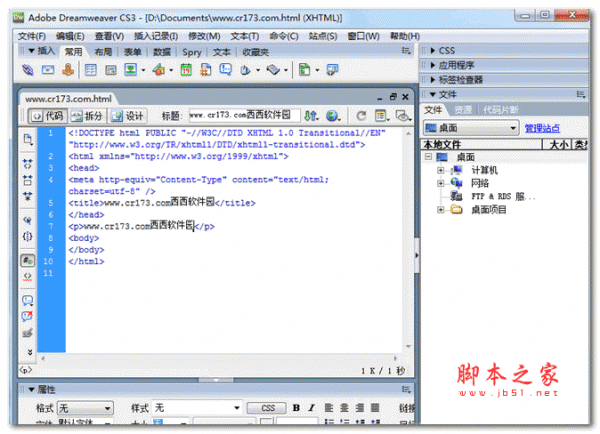Insert a table from the Common bar
The height and width of the screenshot is (434, 600).
click(91, 70)
